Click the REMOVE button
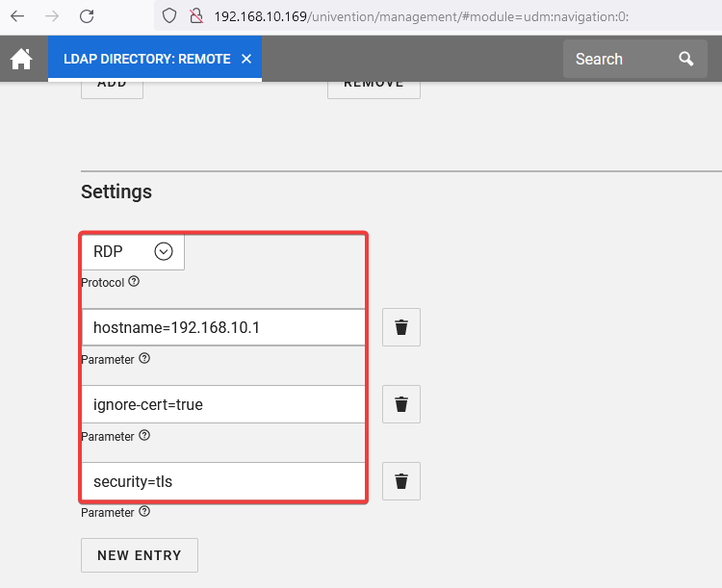 click(374, 85)
